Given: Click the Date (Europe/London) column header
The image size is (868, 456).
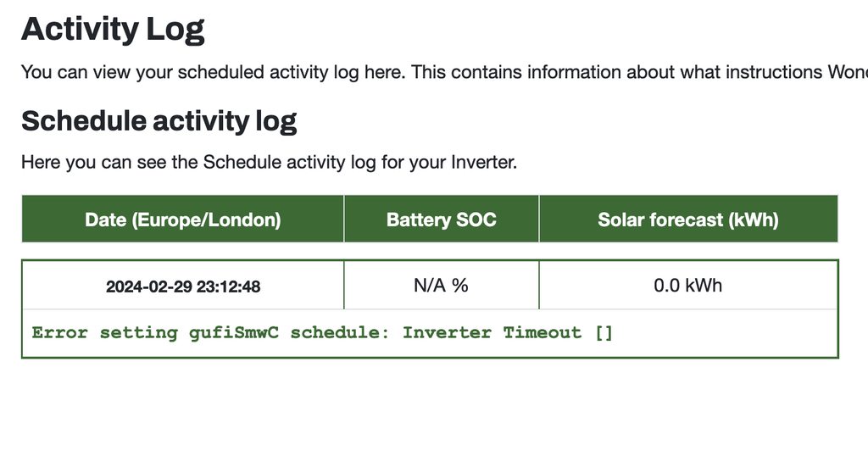Looking at the screenshot, I should (182, 220).
